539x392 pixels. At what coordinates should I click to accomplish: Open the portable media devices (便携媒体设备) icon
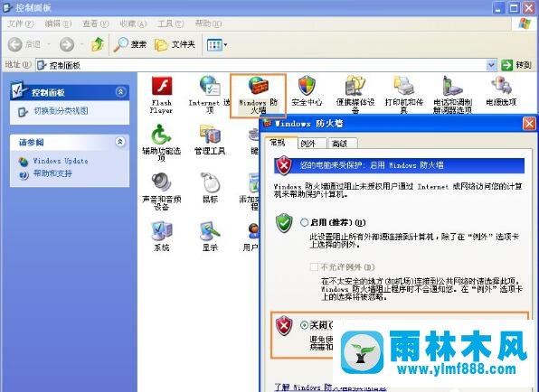click(x=355, y=95)
